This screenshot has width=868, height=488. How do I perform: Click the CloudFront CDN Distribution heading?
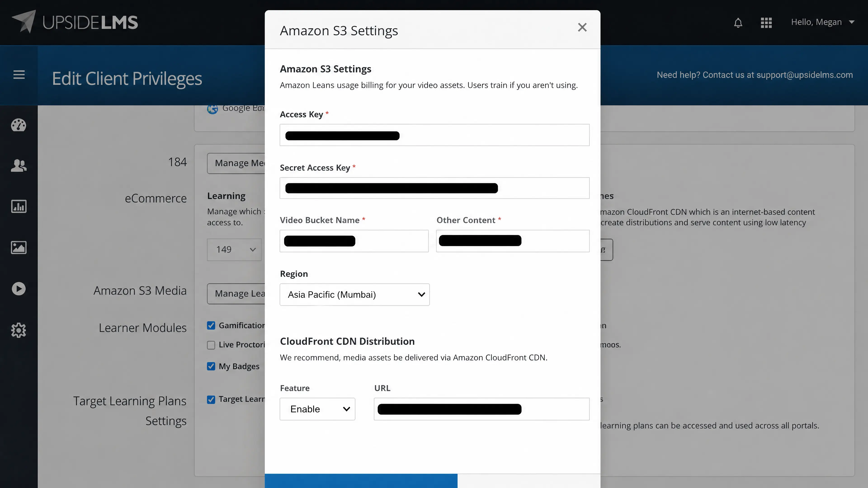pyautogui.click(x=347, y=341)
